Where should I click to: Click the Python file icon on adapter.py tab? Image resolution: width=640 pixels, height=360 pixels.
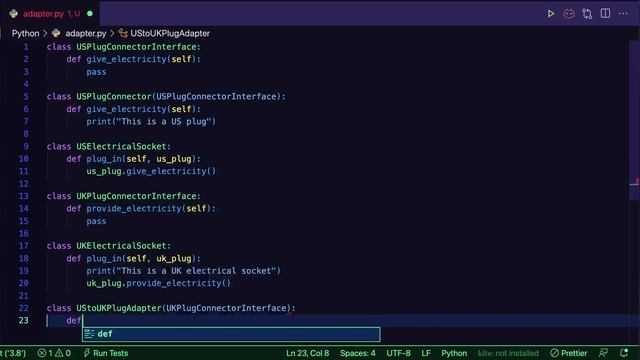[13, 13]
